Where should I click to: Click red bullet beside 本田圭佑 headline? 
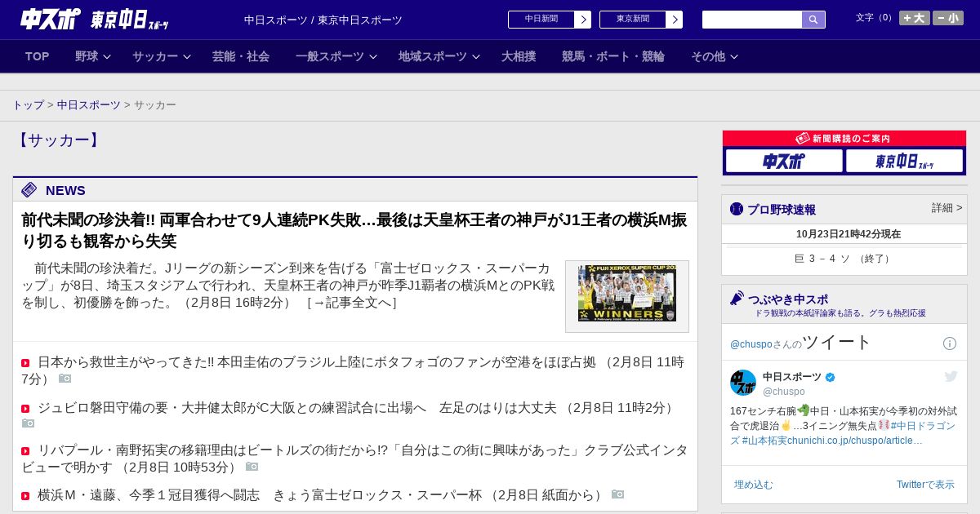[x=25, y=363]
